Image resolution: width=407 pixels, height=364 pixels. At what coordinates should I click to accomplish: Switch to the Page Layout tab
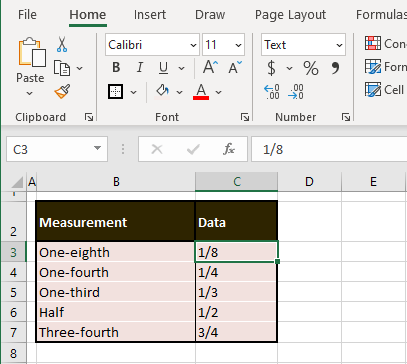pos(290,15)
